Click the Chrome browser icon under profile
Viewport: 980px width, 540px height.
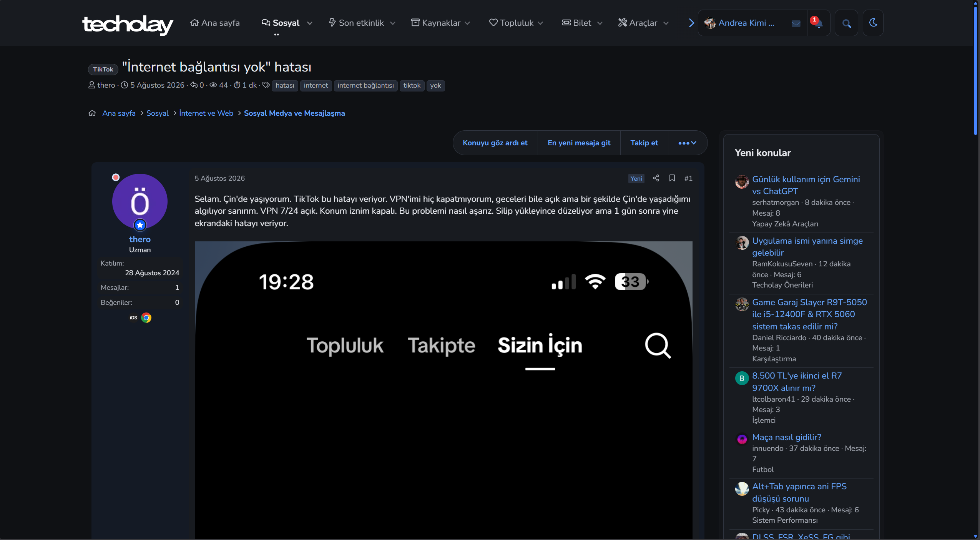tap(146, 317)
